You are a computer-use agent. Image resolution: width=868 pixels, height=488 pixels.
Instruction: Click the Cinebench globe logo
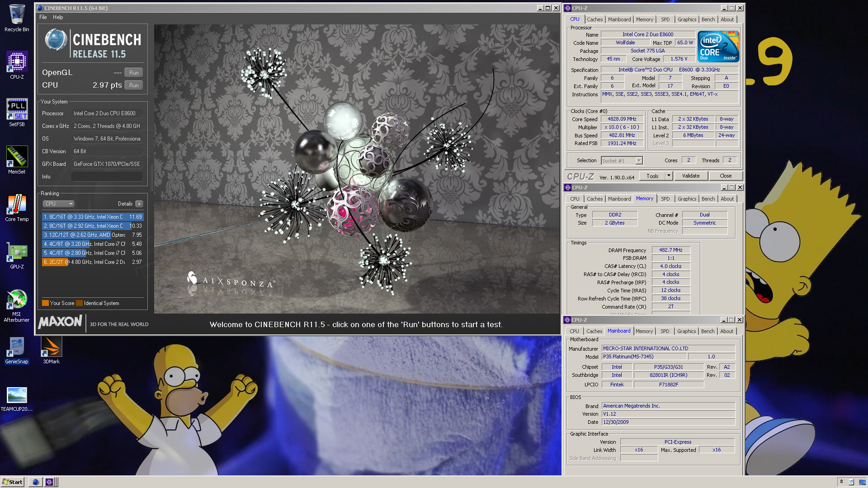point(56,40)
